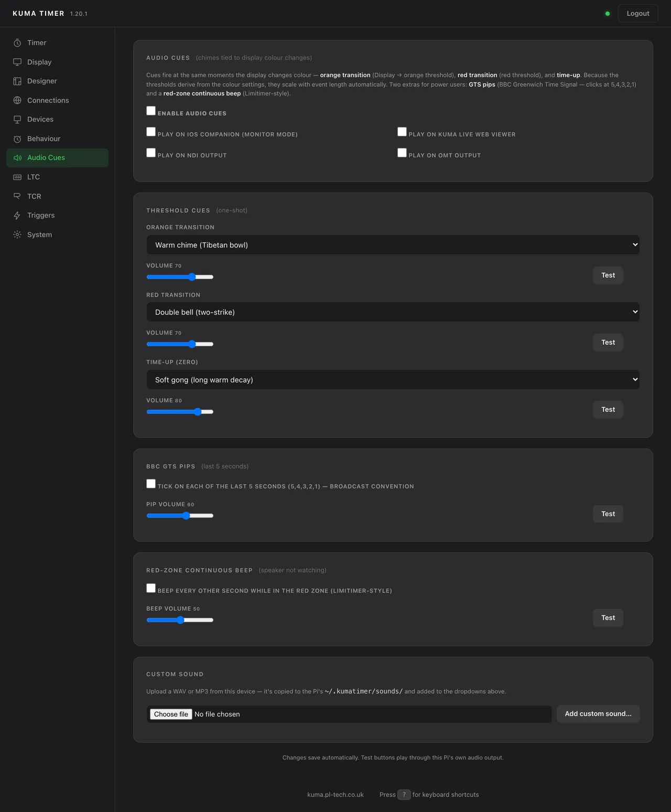
Task: Go to the Display section
Action: click(x=57, y=62)
